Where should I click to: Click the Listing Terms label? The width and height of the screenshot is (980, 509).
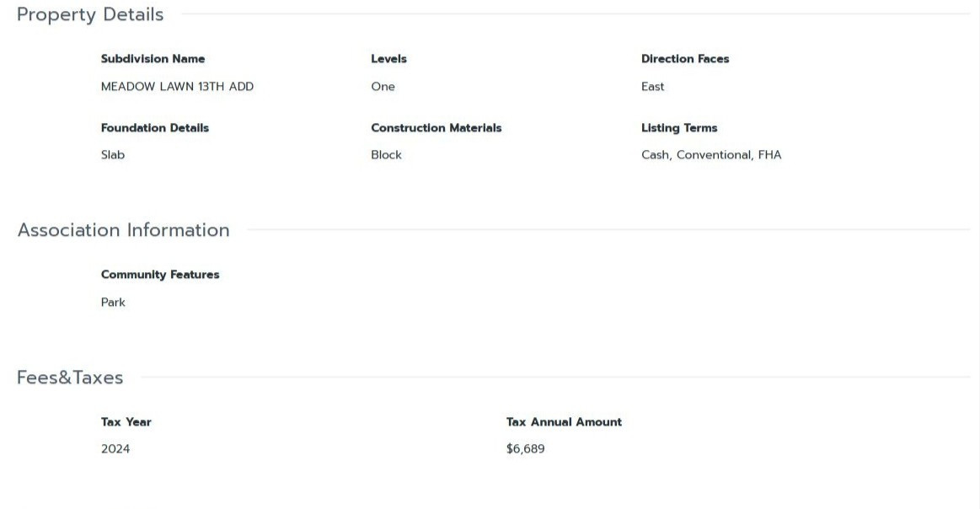click(x=679, y=128)
